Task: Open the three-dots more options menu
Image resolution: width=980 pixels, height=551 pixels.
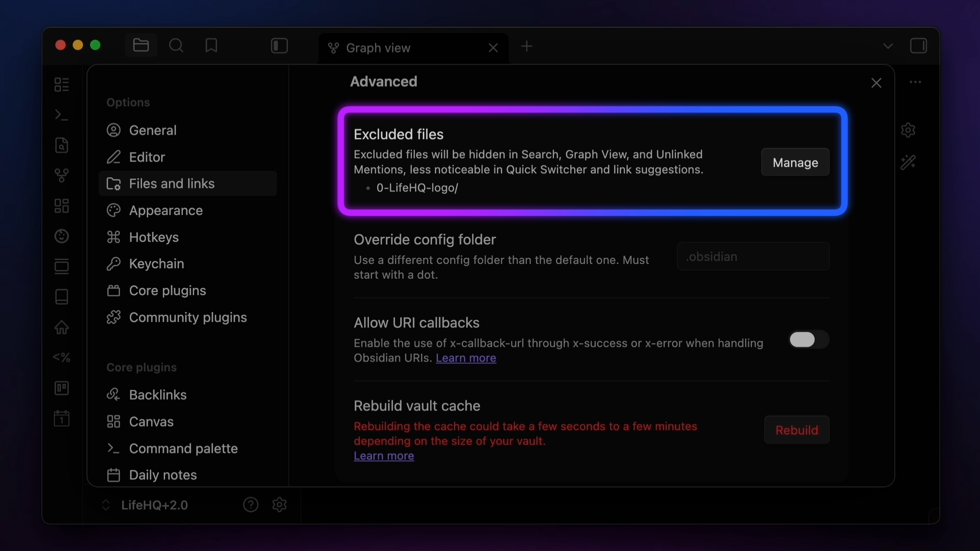Action: pyautogui.click(x=915, y=82)
